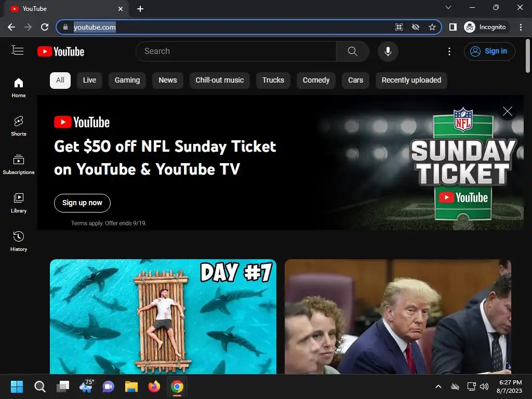532x399 pixels.
Task: Select the Live filter chip
Action: tap(89, 81)
